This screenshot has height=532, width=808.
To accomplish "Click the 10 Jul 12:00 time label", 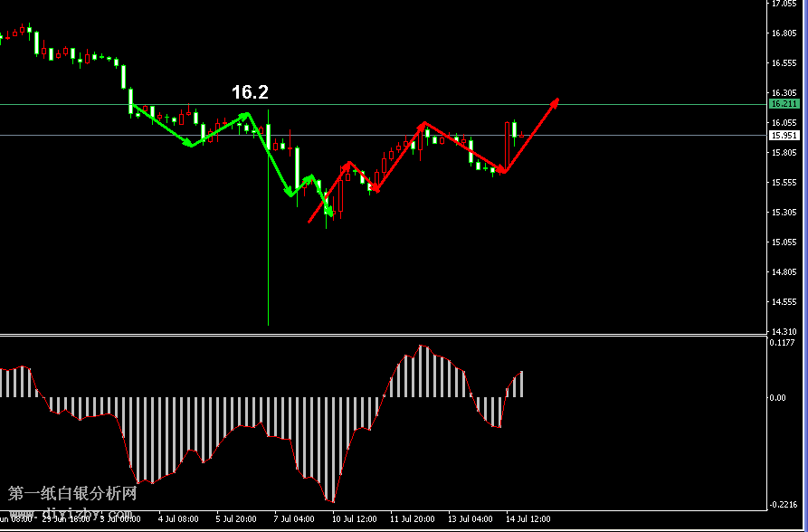I will [355, 519].
